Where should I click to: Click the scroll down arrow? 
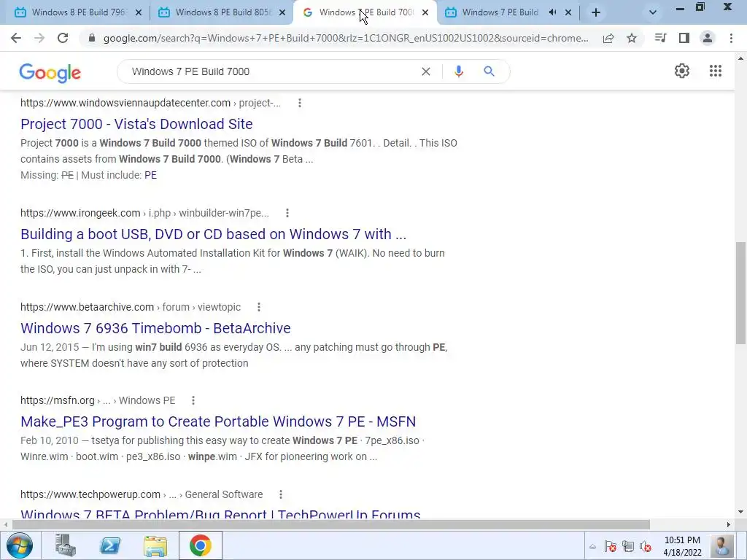click(x=740, y=513)
